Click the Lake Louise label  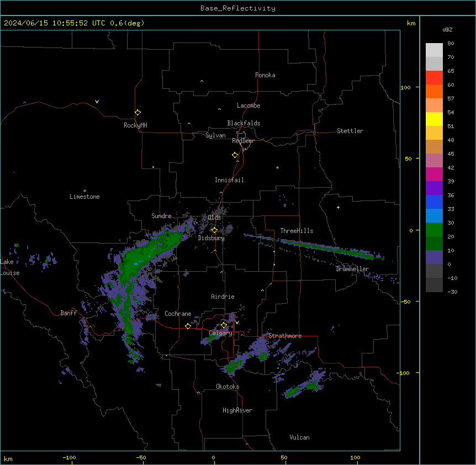pyautogui.click(x=10, y=267)
